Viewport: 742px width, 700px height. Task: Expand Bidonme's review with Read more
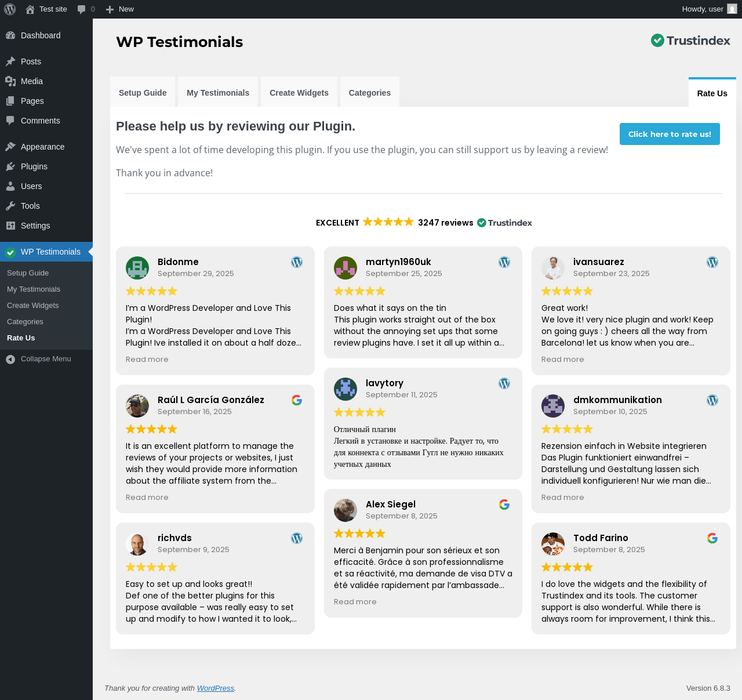pos(147,360)
